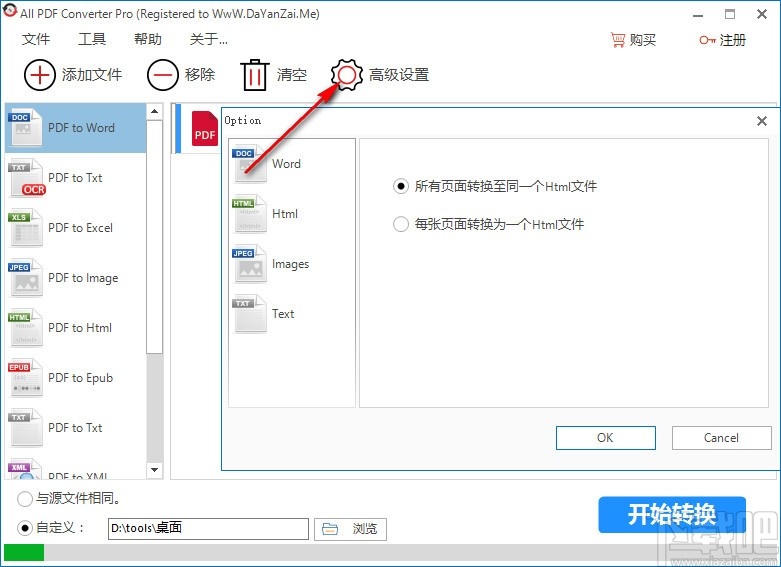The height and width of the screenshot is (567, 781).
Task: Click the Remove minus circle icon
Action: point(162,75)
